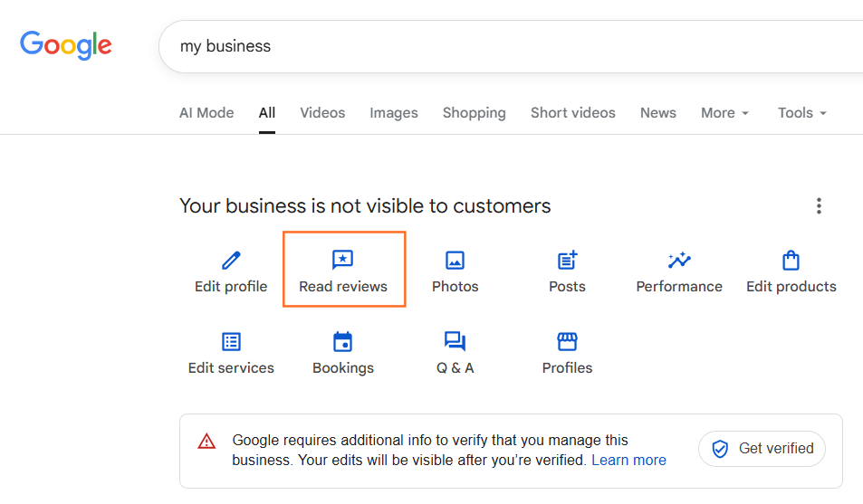This screenshot has width=863, height=504.
Task: Open the Profiles storefront icon
Action: [x=567, y=342]
